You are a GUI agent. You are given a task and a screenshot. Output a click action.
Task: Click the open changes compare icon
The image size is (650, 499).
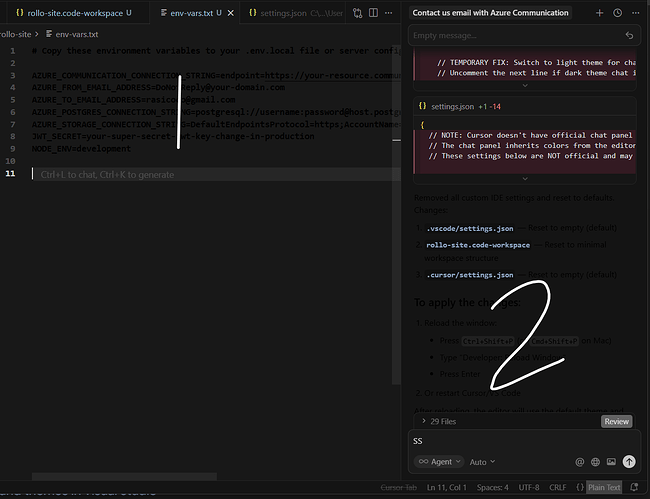[357, 13]
